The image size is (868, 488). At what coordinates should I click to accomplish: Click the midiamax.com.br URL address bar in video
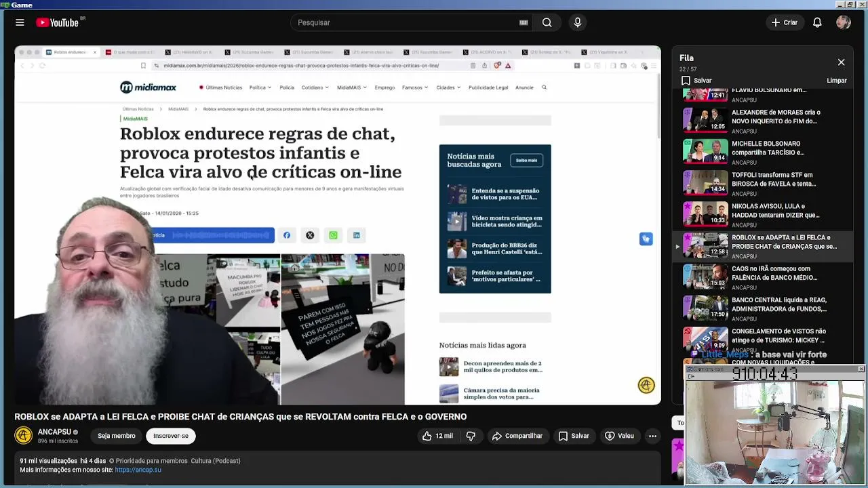(x=302, y=66)
